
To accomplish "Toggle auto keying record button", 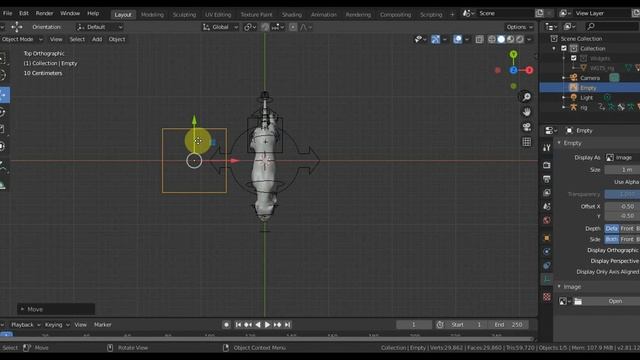I will coord(227,324).
